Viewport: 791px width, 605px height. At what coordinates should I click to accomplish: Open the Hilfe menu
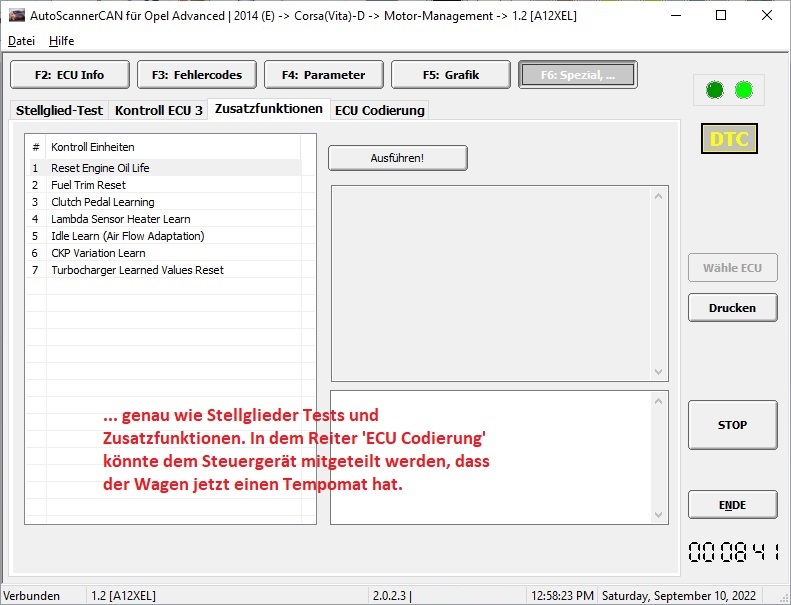61,41
